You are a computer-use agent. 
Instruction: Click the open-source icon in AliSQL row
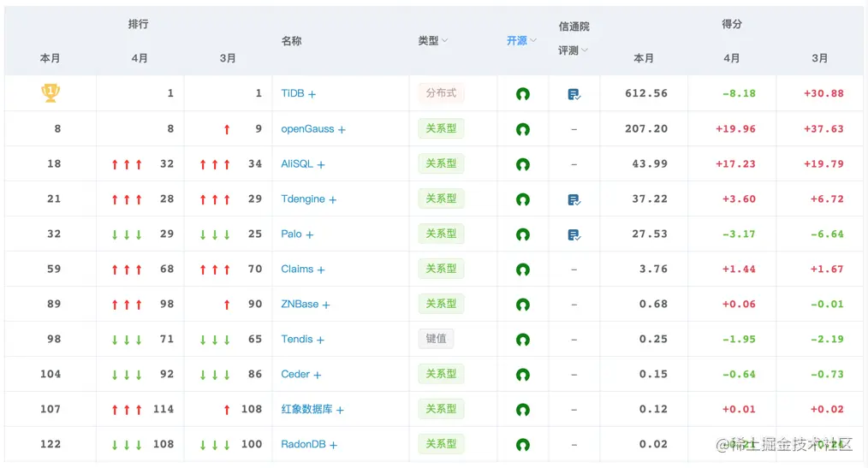522,164
